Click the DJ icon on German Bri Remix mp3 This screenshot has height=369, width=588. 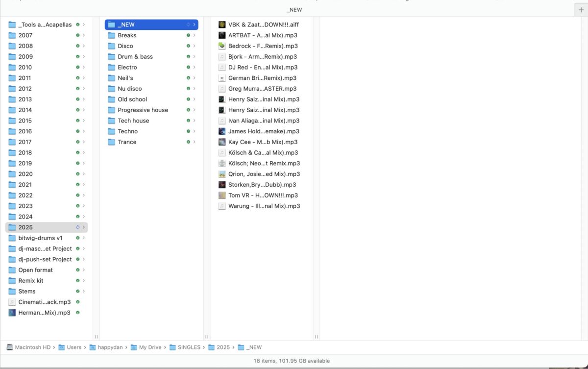pos(221,77)
